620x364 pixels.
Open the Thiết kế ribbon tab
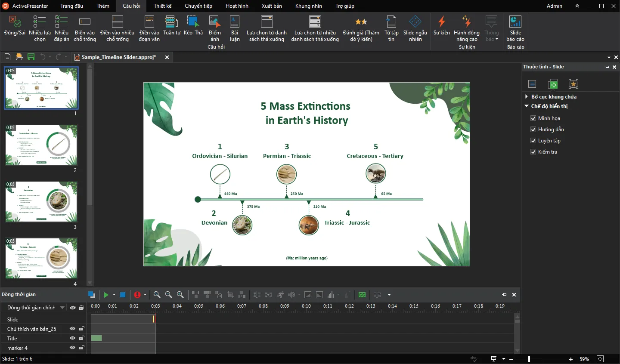[162, 6]
